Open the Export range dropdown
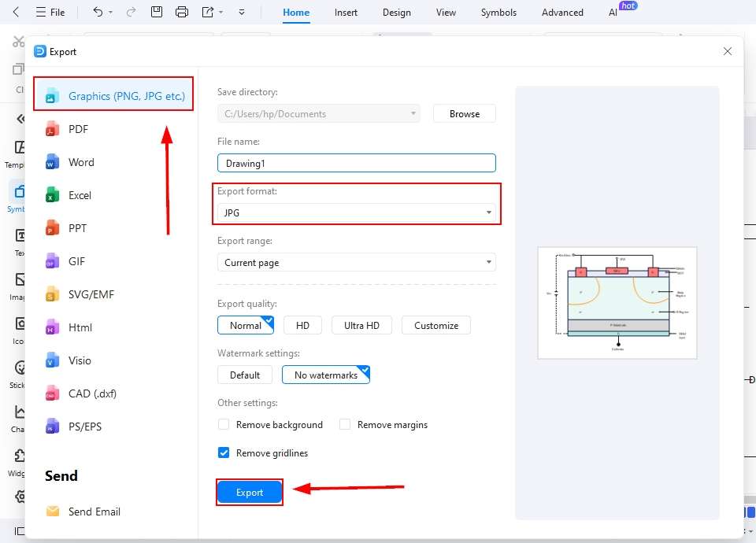756x543 pixels. [356, 263]
